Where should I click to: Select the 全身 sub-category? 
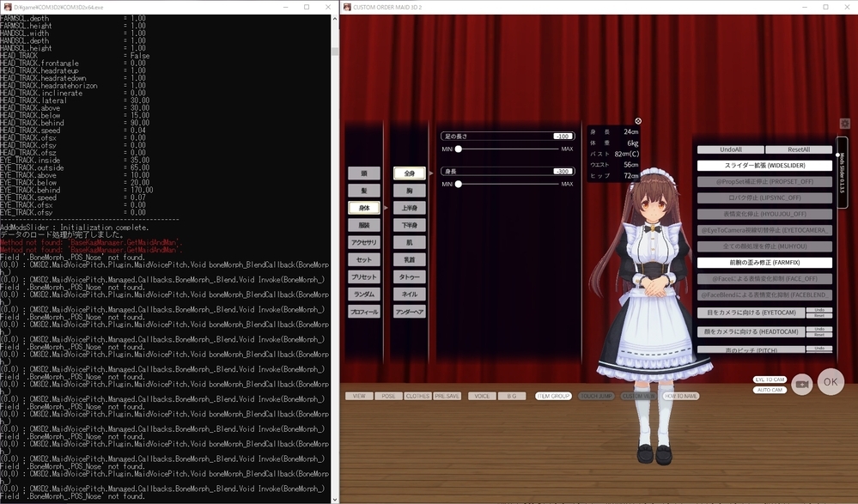[410, 173]
